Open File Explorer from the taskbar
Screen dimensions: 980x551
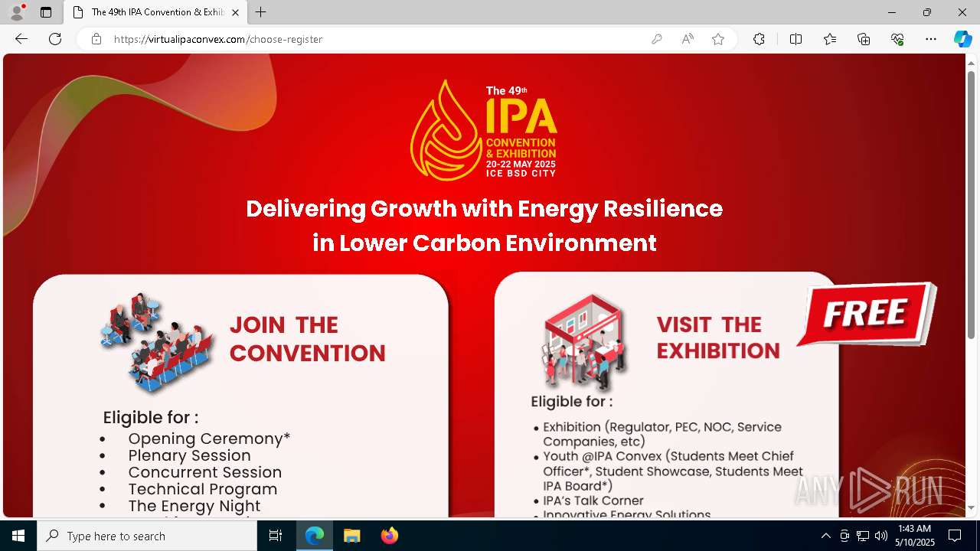(x=351, y=536)
